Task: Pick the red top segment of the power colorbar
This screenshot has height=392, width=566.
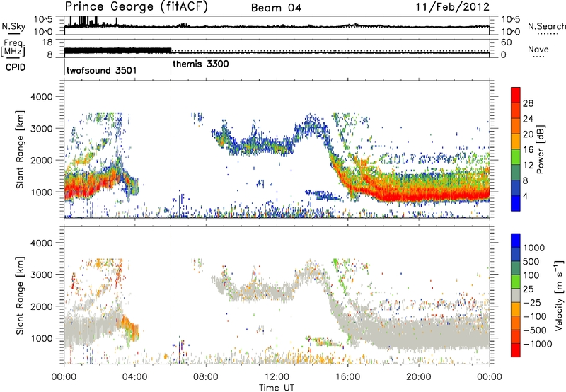Action: (516, 96)
